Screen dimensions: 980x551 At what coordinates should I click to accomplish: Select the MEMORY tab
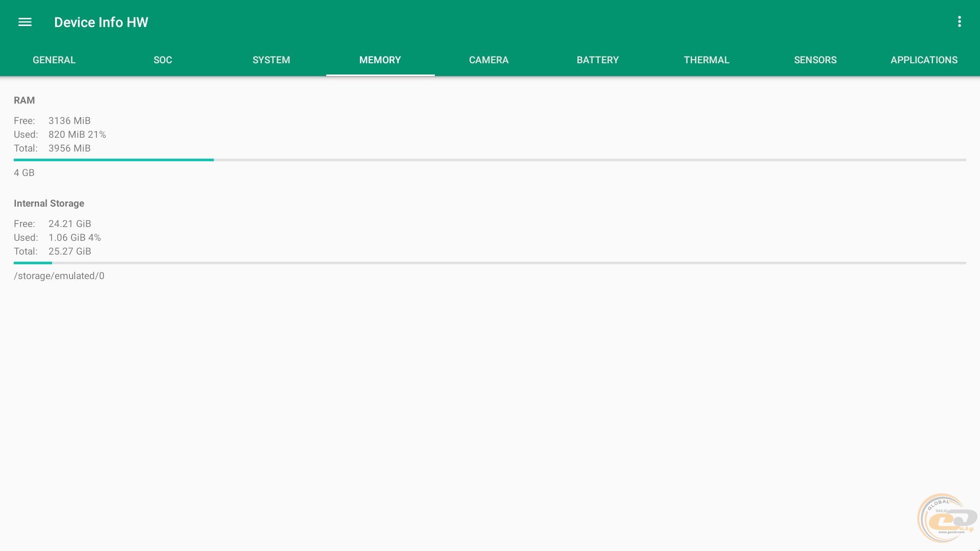[380, 60]
